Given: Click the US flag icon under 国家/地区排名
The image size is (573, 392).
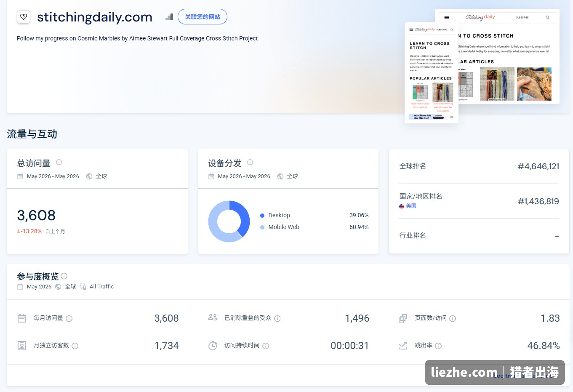Looking at the screenshot, I should click(x=402, y=206).
